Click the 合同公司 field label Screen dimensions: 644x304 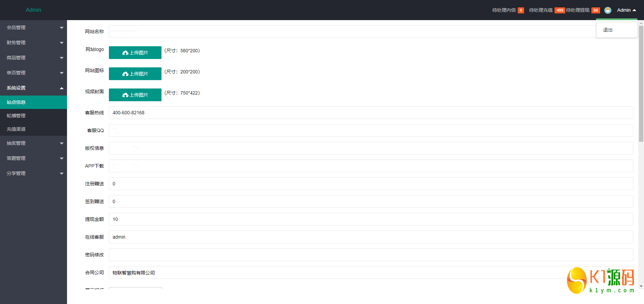(94, 272)
